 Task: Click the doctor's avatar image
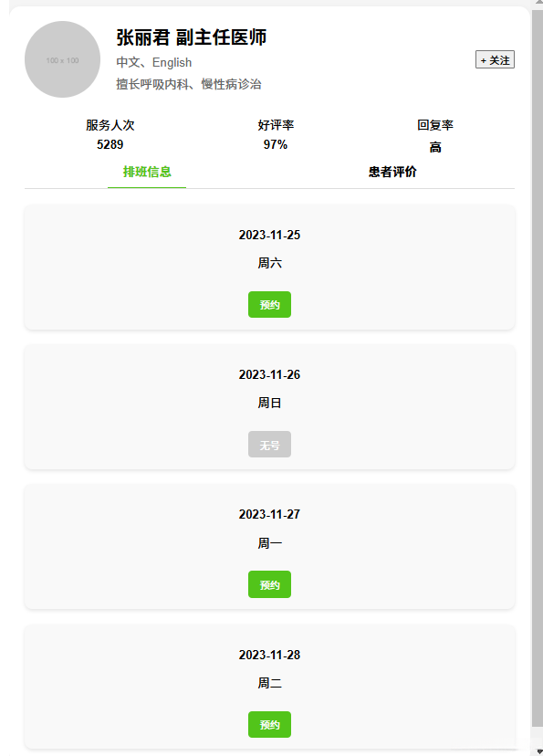point(61,58)
